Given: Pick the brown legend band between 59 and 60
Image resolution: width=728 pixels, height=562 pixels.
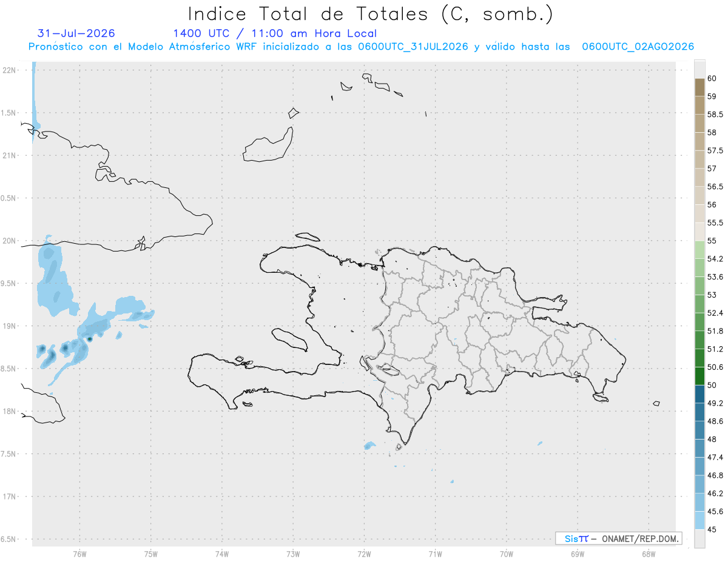Looking at the screenshot, I should 699,87.
